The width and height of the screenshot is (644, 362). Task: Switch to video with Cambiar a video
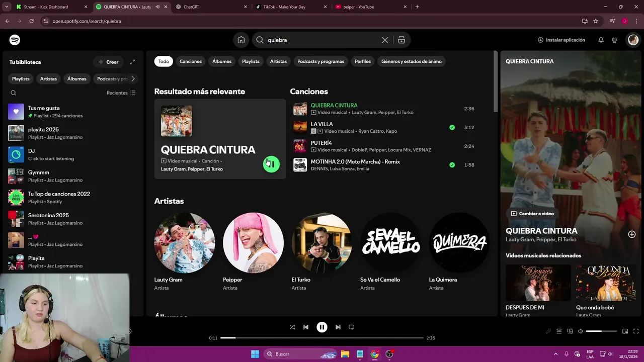[x=532, y=213]
